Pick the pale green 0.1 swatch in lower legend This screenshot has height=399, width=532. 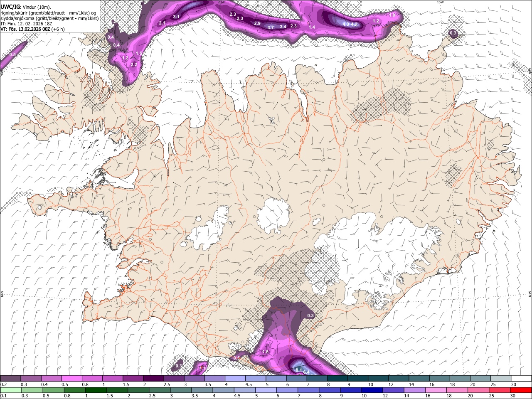[x=10, y=390]
